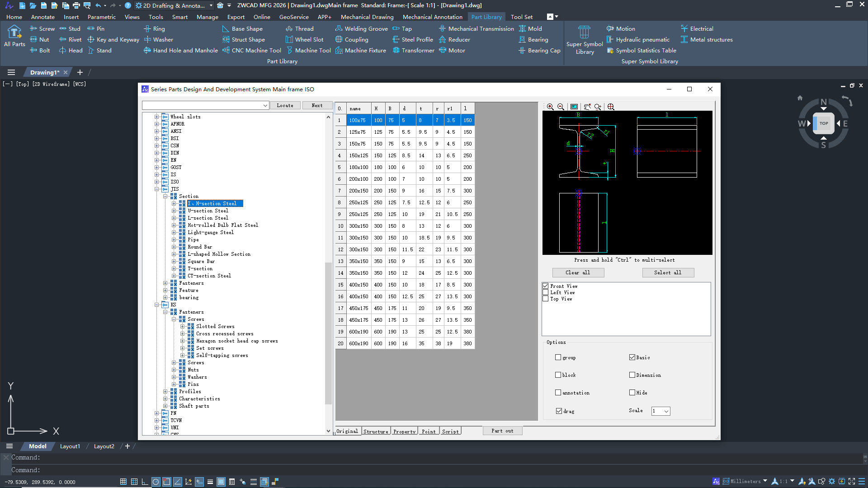This screenshot has width=868, height=488.
Task: Uncheck the drag option
Action: (559, 411)
